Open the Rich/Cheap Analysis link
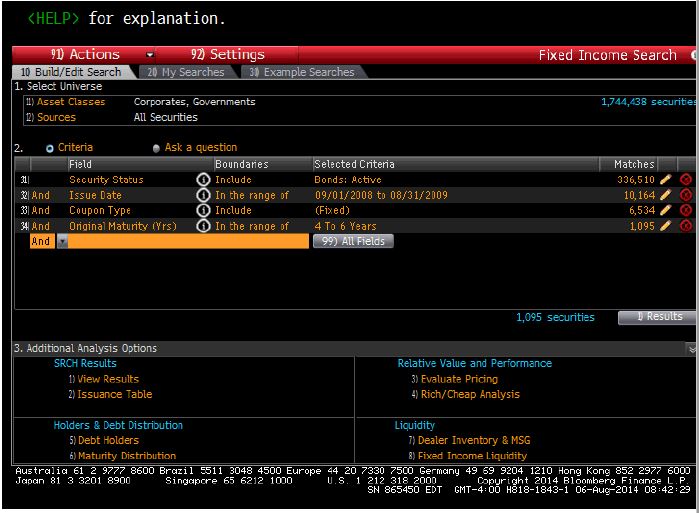699x513 pixels. (470, 395)
